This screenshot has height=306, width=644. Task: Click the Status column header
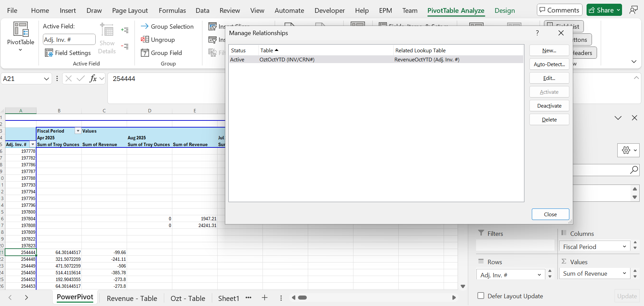(244, 50)
